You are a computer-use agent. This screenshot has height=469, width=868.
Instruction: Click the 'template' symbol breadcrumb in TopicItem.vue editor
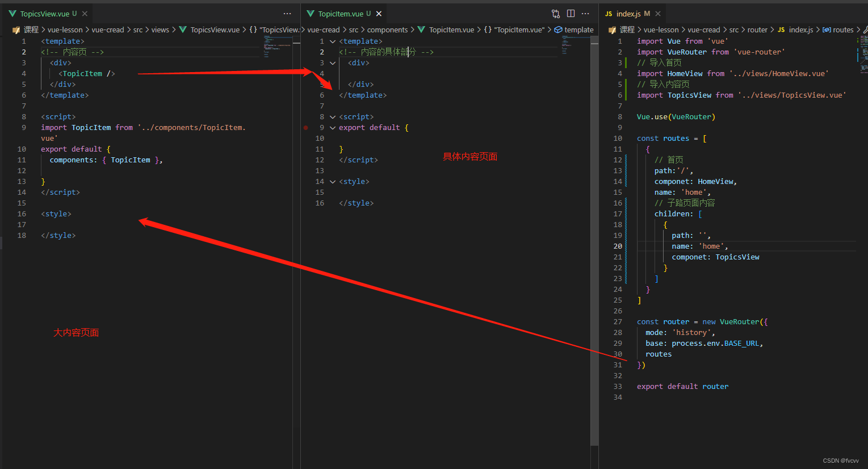(x=575, y=30)
